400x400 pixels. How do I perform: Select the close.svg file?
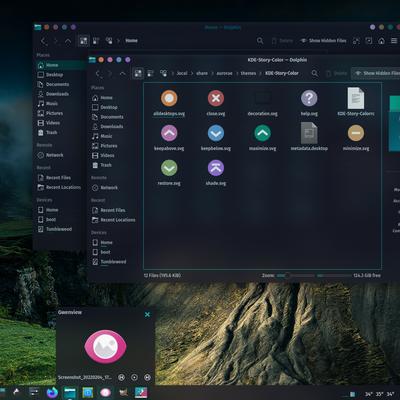[x=216, y=103]
